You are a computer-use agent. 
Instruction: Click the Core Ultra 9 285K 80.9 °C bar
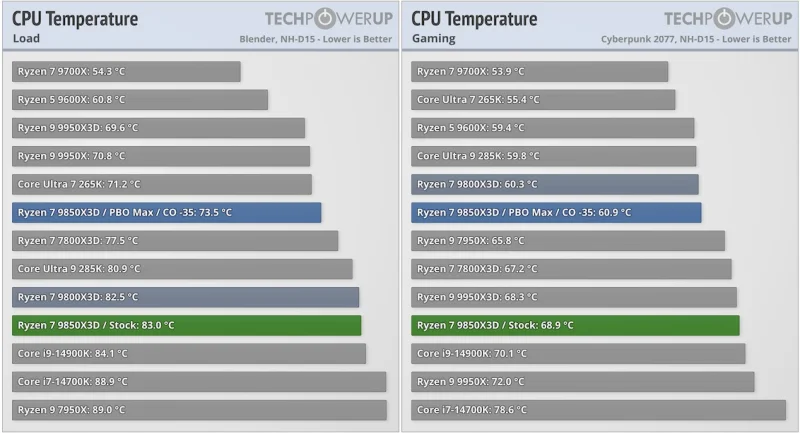tap(183, 269)
